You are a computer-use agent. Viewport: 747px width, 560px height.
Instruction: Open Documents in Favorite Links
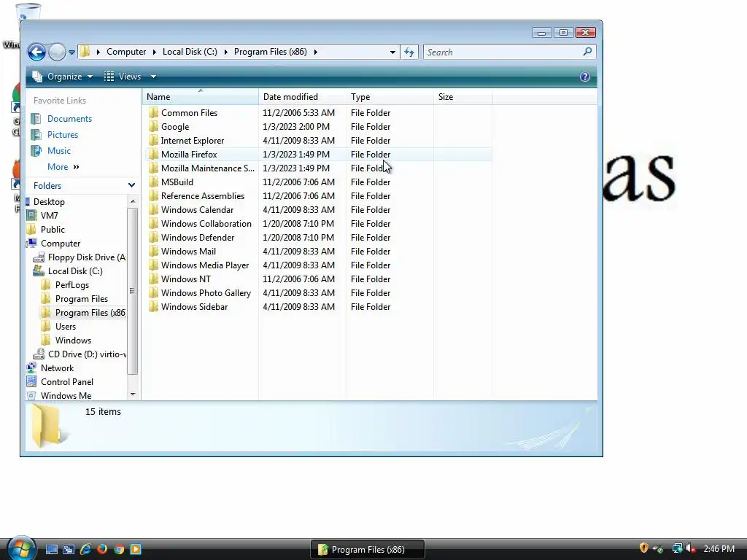(69, 119)
